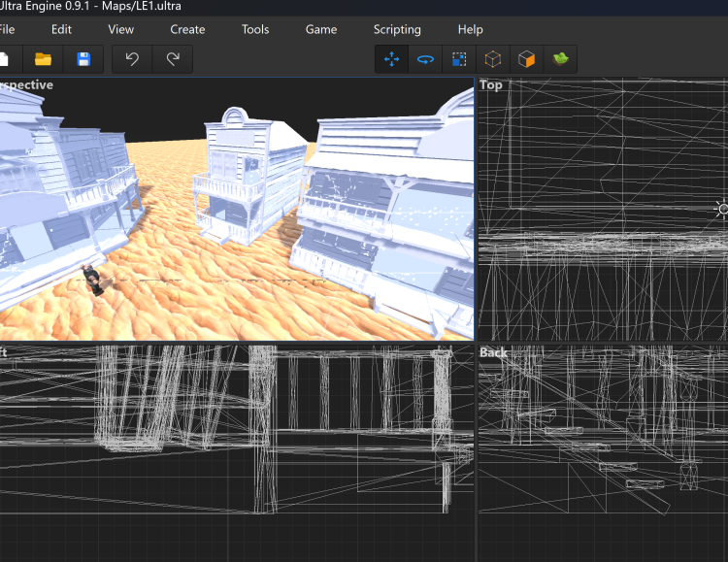The image size is (728, 562).
Task: Toggle the solid orange cube icon
Action: click(526, 59)
